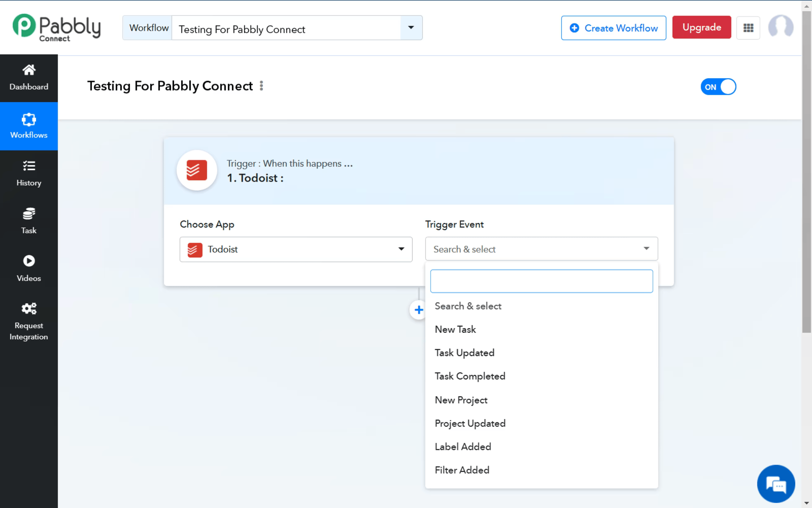
Task: Open the user profile avatar
Action: 780,27
